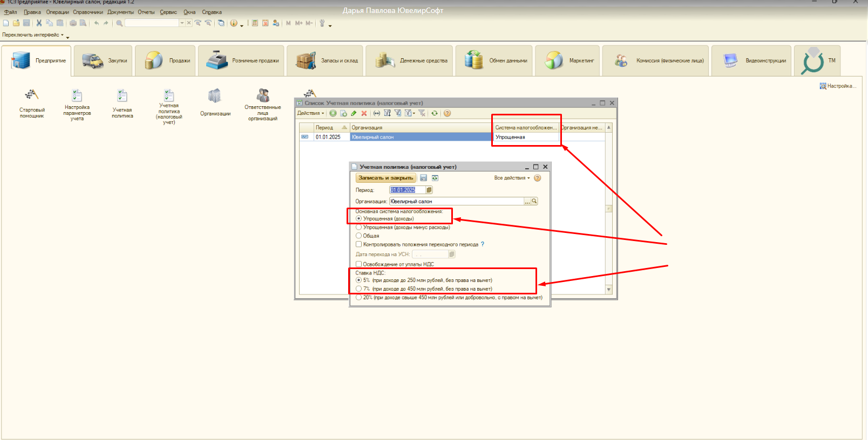
Task: Open the Сервис menu
Action: coord(168,12)
